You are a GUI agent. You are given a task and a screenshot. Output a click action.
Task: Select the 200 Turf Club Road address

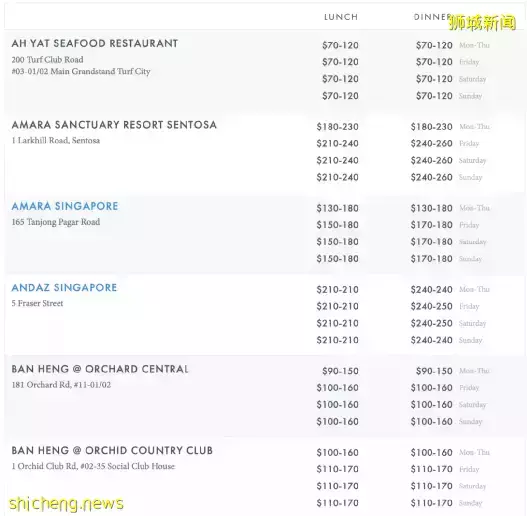pyautogui.click(x=47, y=60)
